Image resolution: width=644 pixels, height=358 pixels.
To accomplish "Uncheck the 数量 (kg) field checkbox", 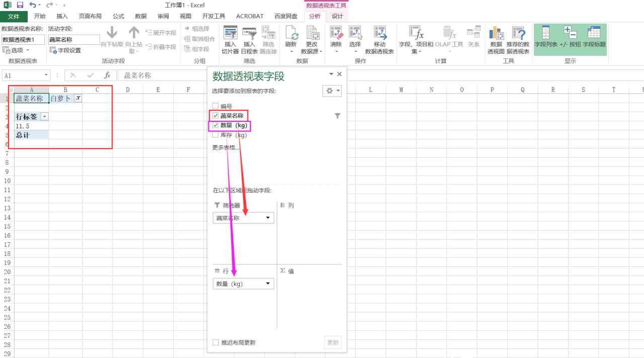I will click(x=215, y=125).
